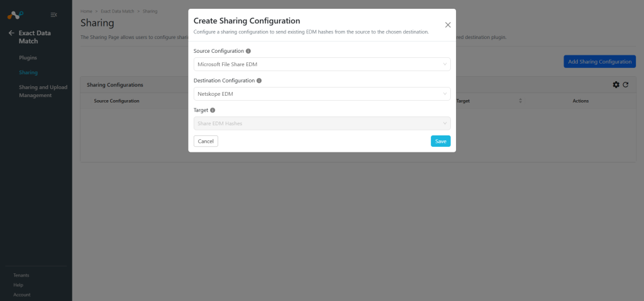Click the Add Sharing Configuration button
Viewport: 644px width, 301px height.
[x=599, y=62]
